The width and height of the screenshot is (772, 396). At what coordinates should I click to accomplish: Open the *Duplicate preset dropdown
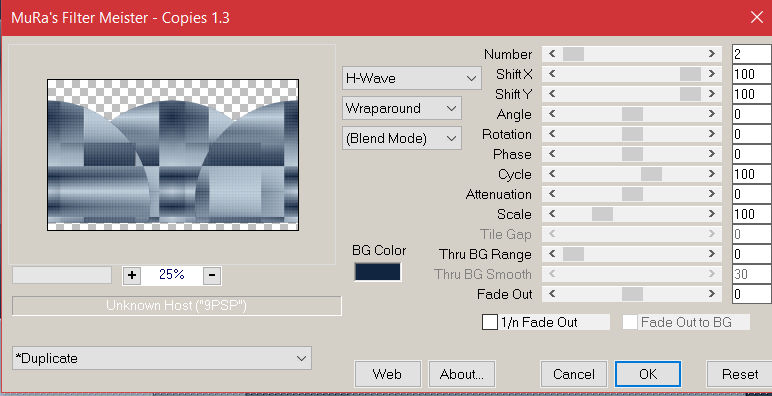[x=162, y=358]
